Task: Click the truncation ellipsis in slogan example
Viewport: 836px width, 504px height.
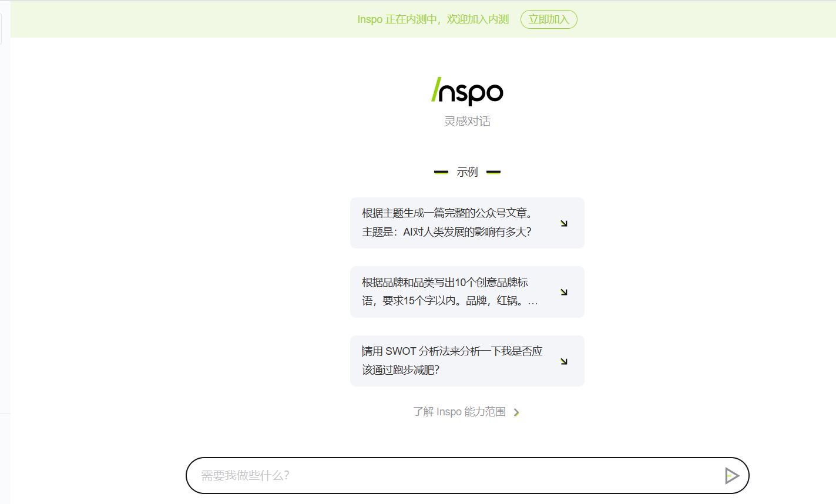Action: tap(533, 301)
